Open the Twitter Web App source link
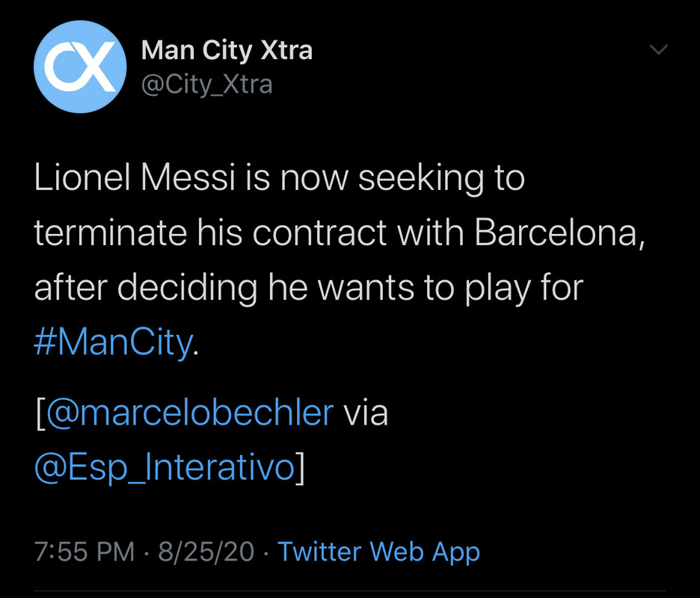The width and height of the screenshot is (700, 598). pyautogui.click(x=378, y=552)
